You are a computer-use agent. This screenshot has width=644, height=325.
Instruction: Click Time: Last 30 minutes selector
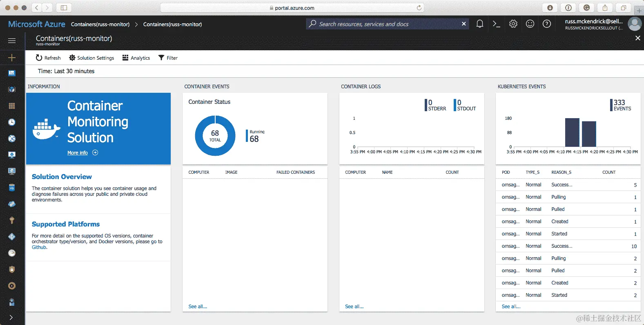pyautogui.click(x=66, y=71)
